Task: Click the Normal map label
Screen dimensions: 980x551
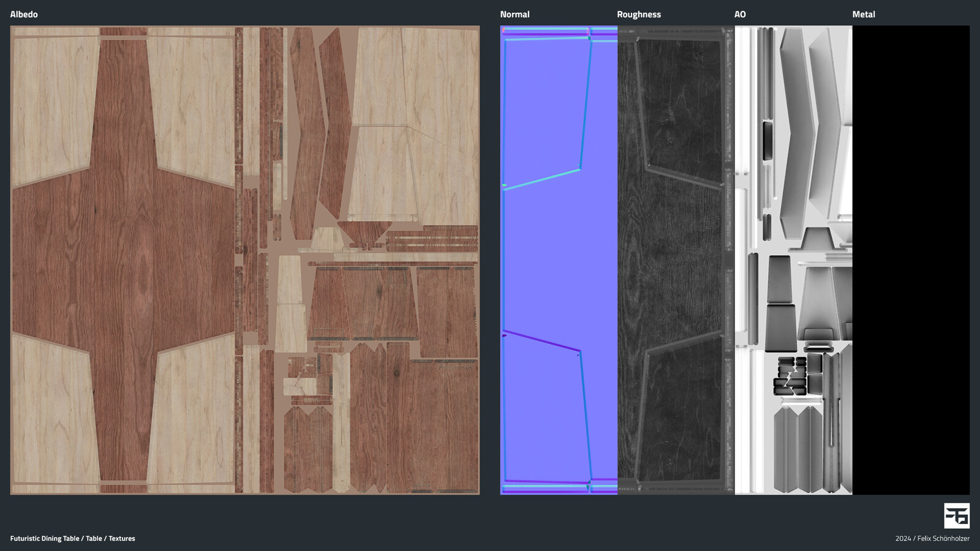Action: [x=514, y=14]
